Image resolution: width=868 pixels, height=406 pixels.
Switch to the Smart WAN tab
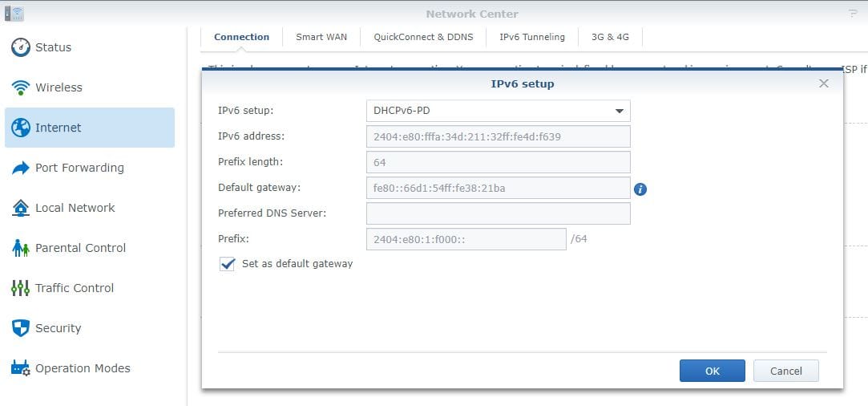pyautogui.click(x=321, y=37)
